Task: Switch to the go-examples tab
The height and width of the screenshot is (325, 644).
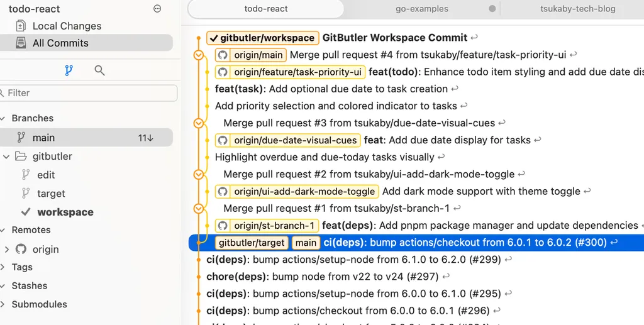Action: [x=422, y=9]
